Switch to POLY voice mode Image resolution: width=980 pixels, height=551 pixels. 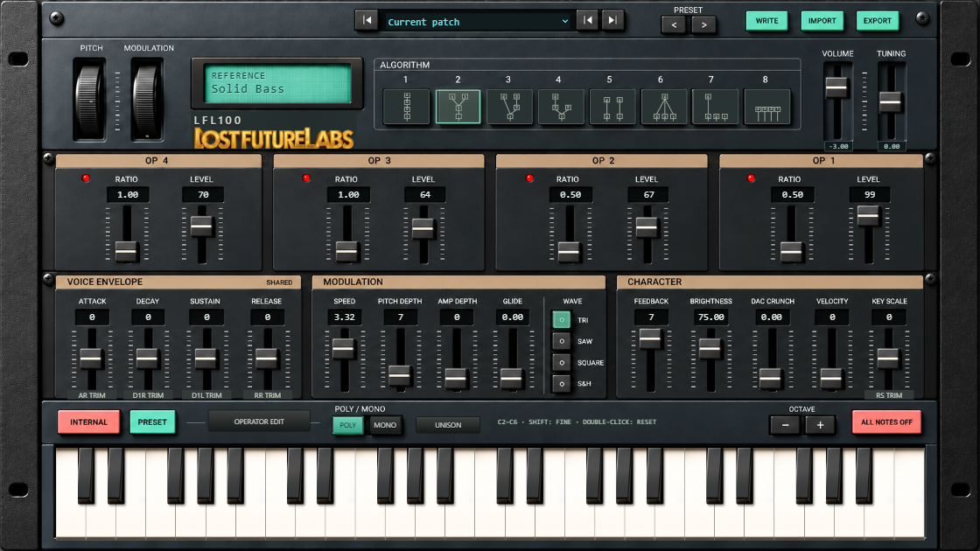pos(347,425)
